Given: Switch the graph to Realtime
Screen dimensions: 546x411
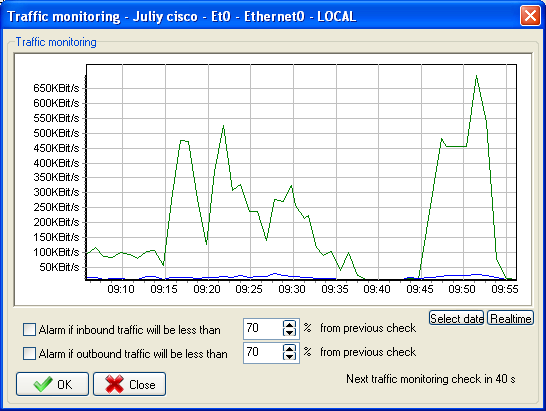Looking at the screenshot, I should coord(510,318).
